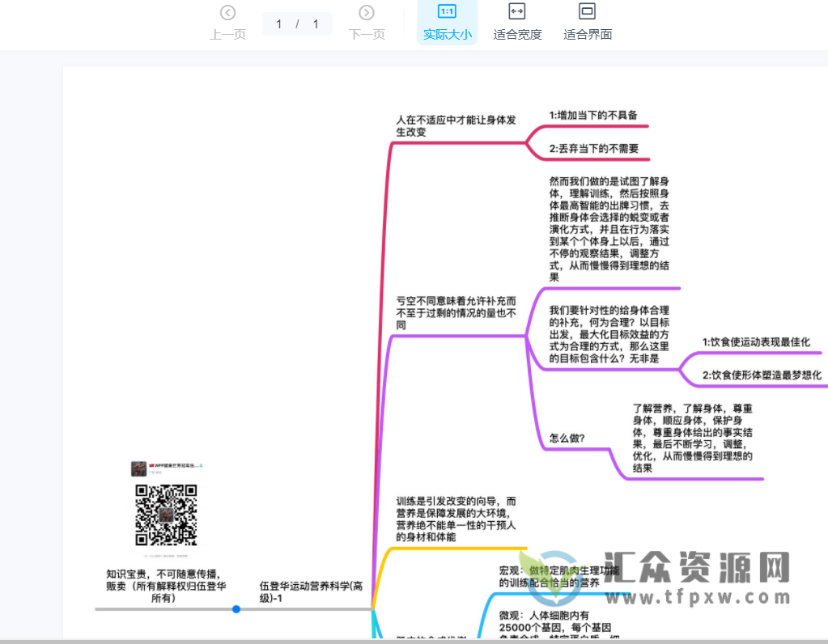This screenshot has height=644, width=828.
Task: Select the node 人在不适应中才能让身体发生改变
Action: pos(456,125)
